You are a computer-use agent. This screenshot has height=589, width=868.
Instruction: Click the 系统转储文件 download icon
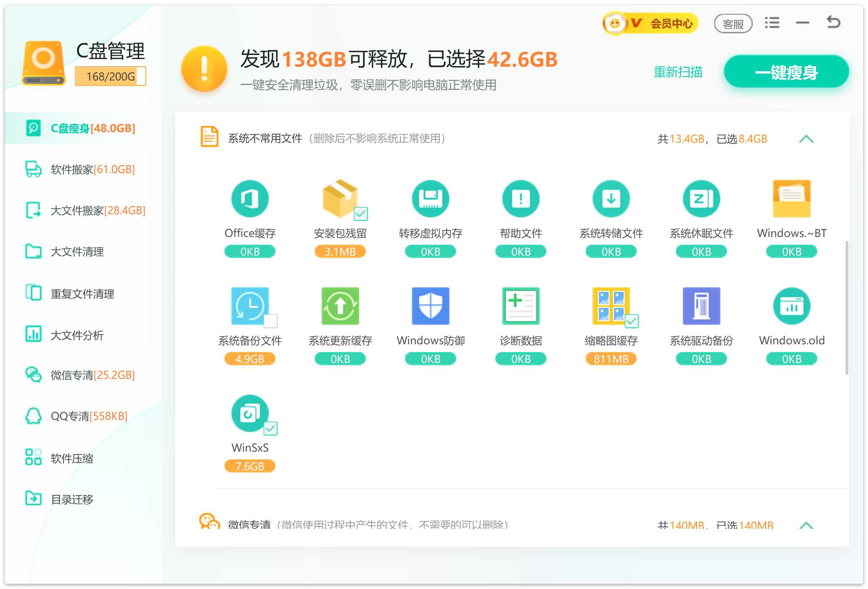(x=611, y=199)
